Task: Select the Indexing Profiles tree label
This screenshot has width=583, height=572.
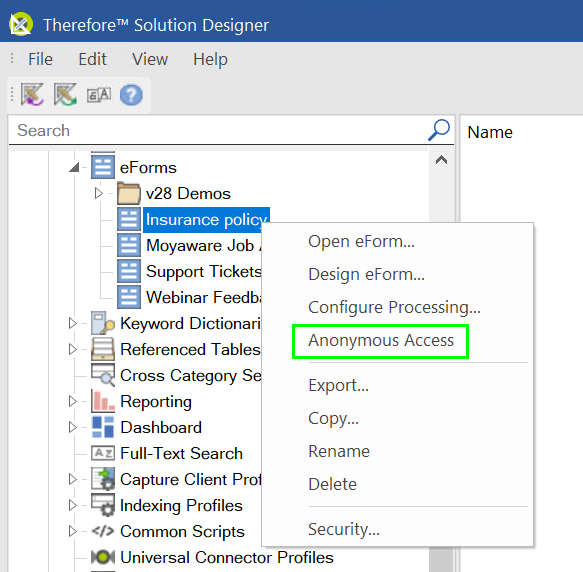Action: click(x=181, y=505)
